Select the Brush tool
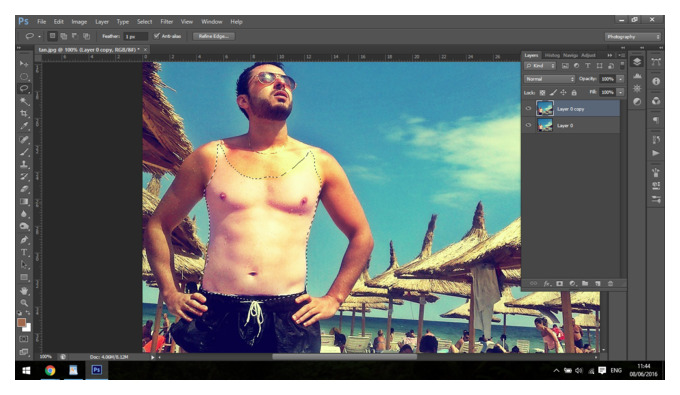Image resolution: width=680 pixels, height=395 pixels. (23, 152)
